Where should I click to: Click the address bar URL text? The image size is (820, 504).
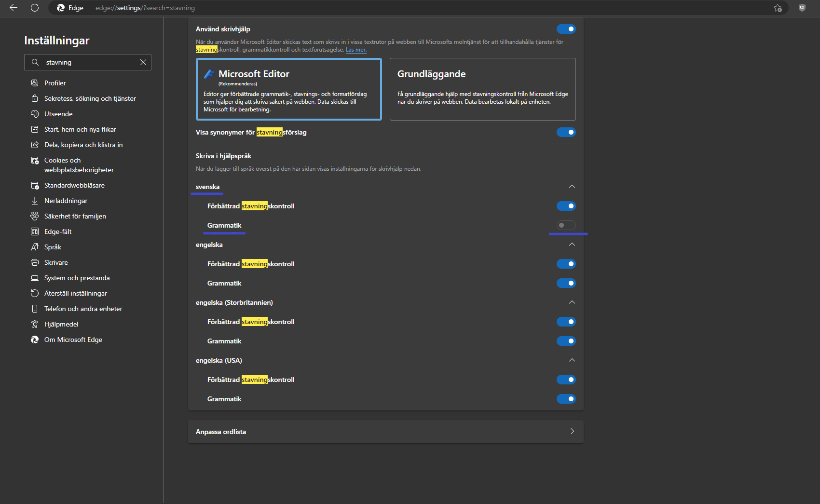point(145,8)
